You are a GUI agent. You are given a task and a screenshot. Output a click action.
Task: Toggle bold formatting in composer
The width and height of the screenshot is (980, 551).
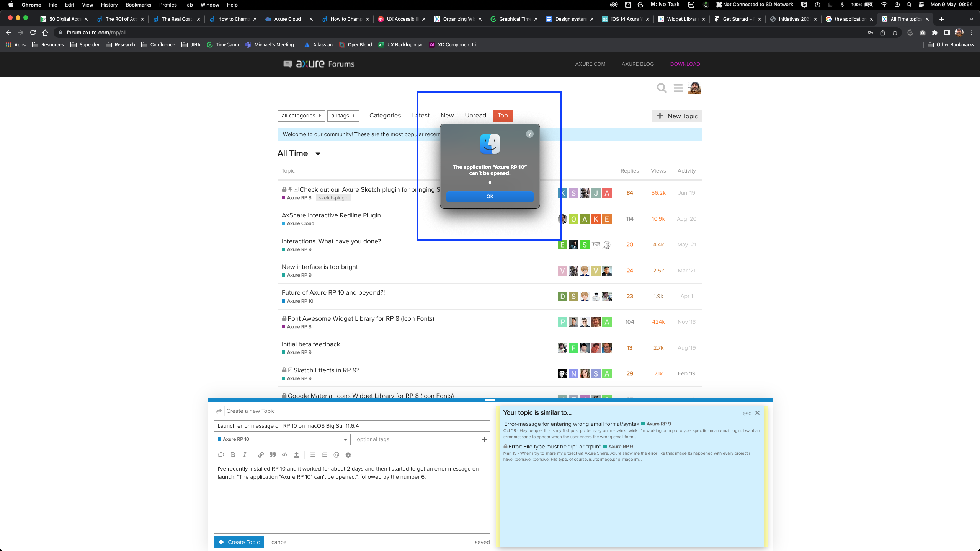click(233, 455)
